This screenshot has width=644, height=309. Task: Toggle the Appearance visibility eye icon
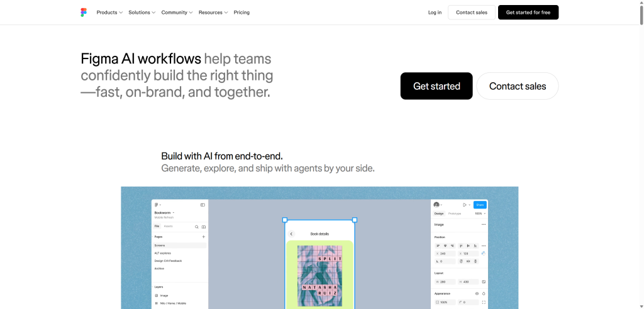477,293
